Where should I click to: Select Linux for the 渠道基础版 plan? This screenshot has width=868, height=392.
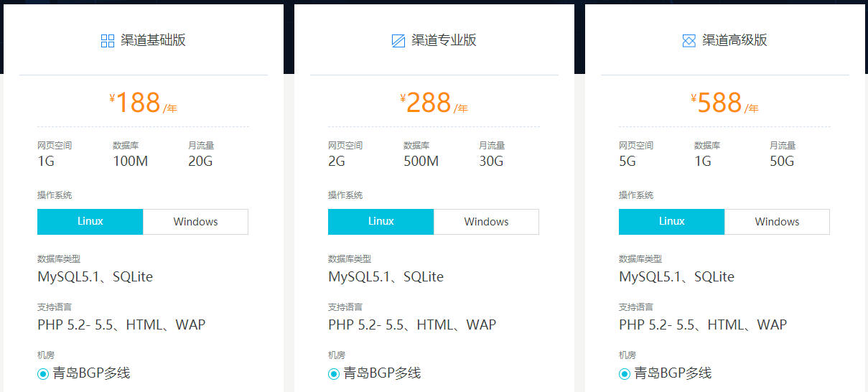coord(90,222)
